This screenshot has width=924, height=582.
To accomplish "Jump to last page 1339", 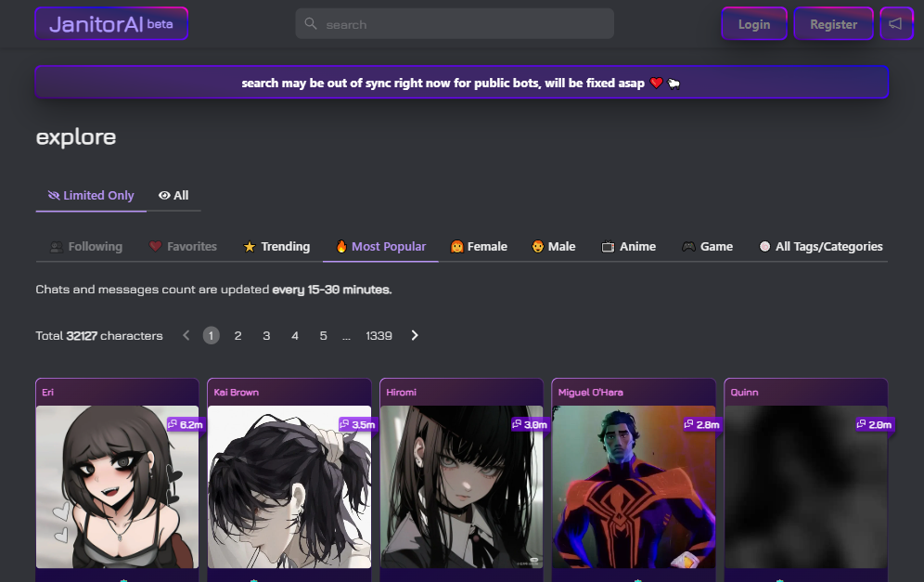I will click(379, 335).
